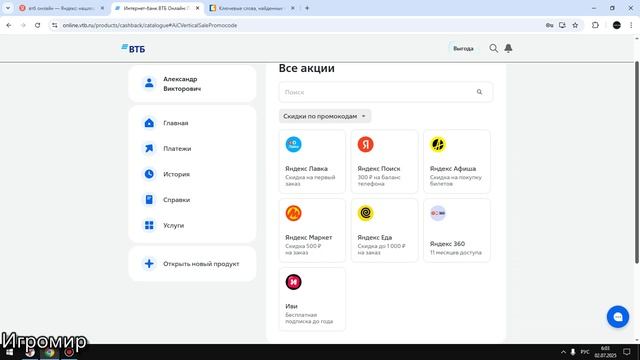The width and height of the screenshot is (640, 360).
Task: Click the user profile avatar icon
Action: pyautogui.click(x=149, y=83)
